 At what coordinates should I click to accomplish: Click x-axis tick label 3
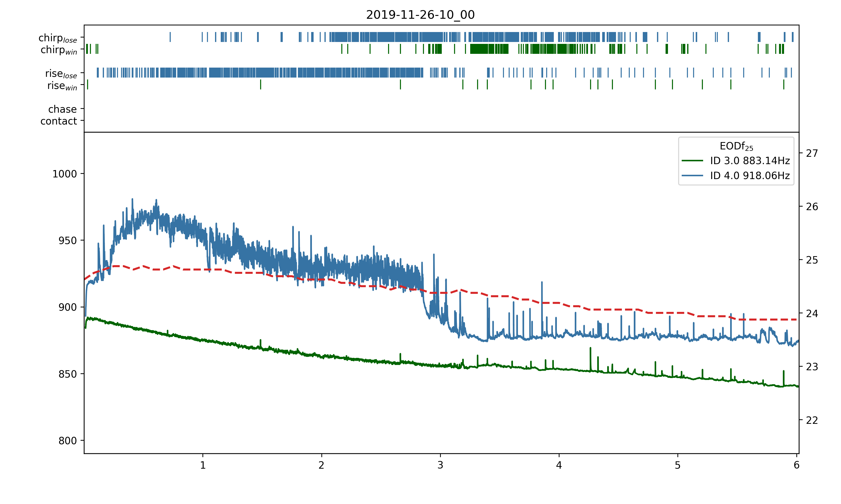440,465
